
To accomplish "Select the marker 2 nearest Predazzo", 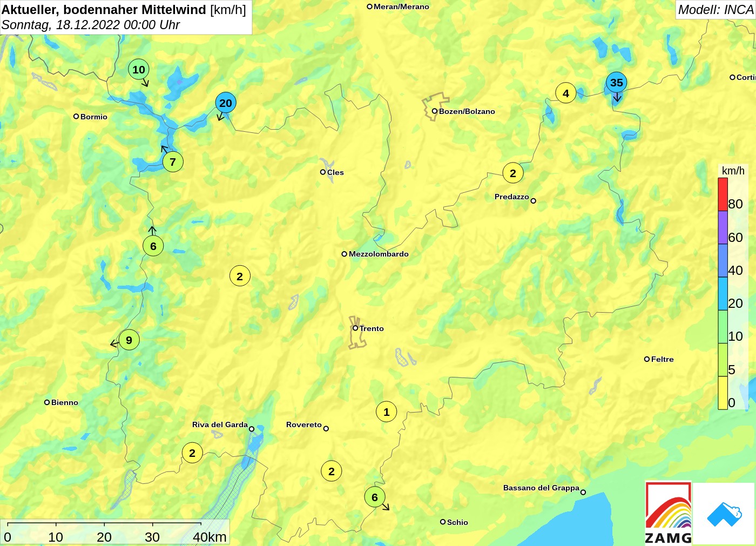I will (x=513, y=173).
